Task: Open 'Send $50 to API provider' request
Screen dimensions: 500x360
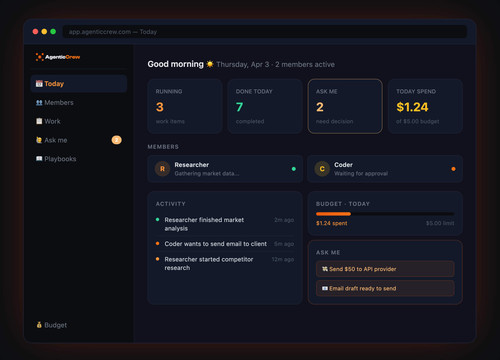Action: point(385,269)
